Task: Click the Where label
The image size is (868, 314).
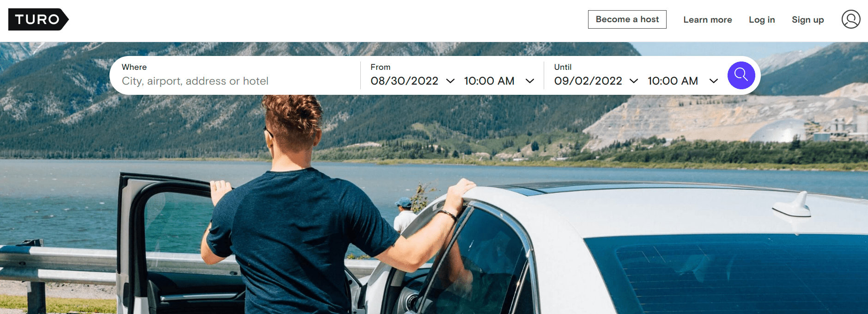Action: [134, 67]
